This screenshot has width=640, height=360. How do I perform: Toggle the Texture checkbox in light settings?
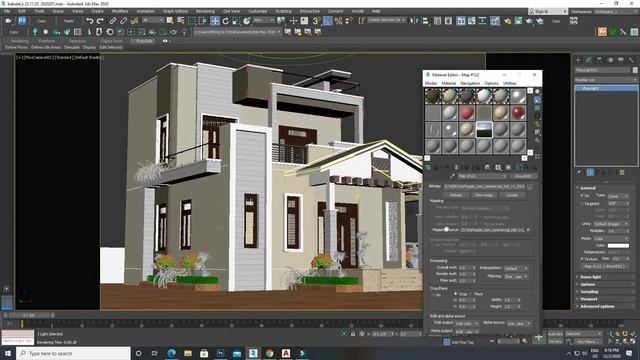[582, 259]
